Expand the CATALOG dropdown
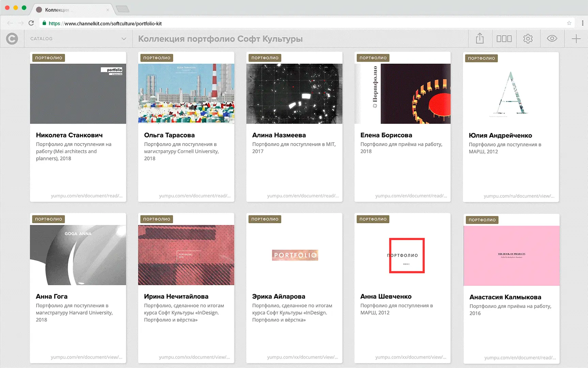The width and height of the screenshot is (588, 368). pos(78,39)
